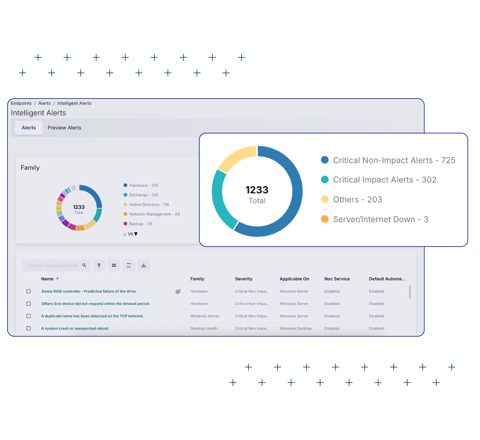Open duplicate name detected on TCP network alert

click(x=92, y=316)
